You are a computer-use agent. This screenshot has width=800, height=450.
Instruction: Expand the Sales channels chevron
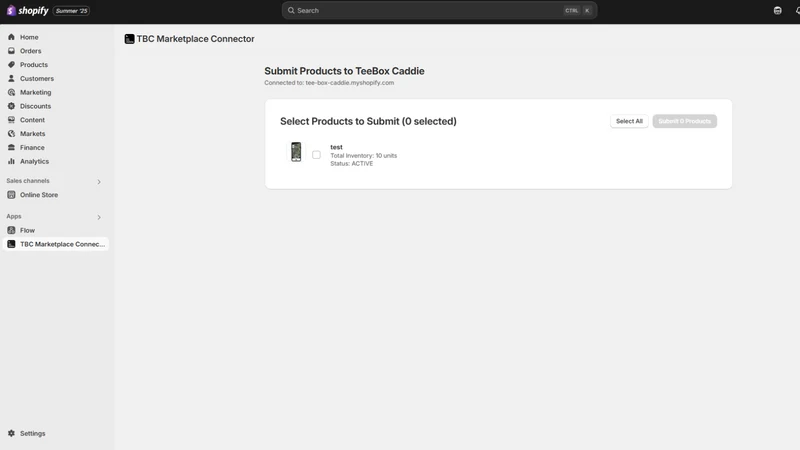pyautogui.click(x=99, y=182)
